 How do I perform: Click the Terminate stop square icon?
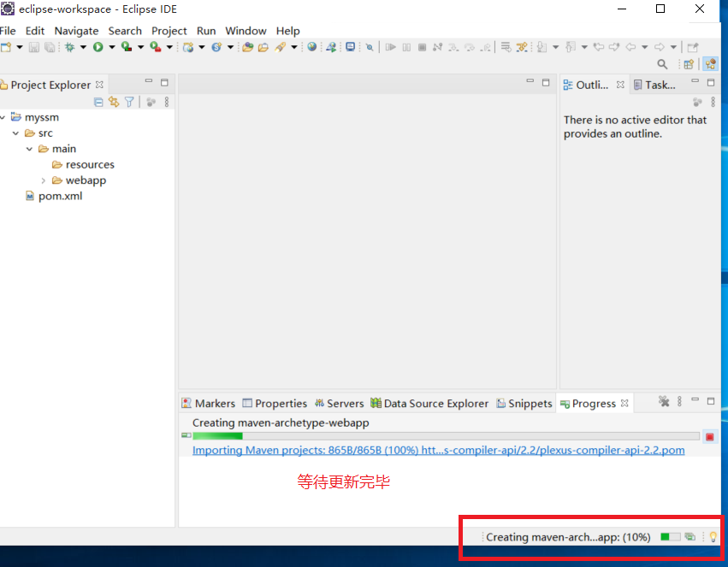tap(422, 47)
